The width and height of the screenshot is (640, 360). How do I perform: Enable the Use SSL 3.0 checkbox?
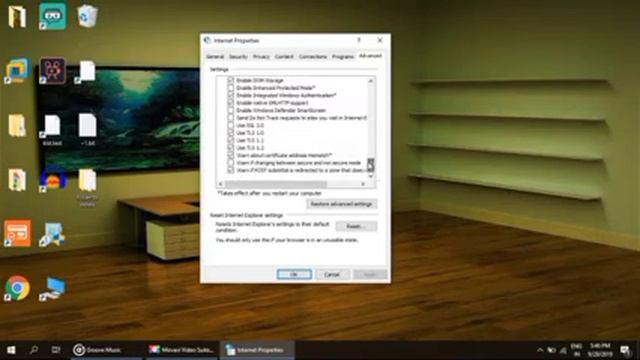pyautogui.click(x=231, y=125)
